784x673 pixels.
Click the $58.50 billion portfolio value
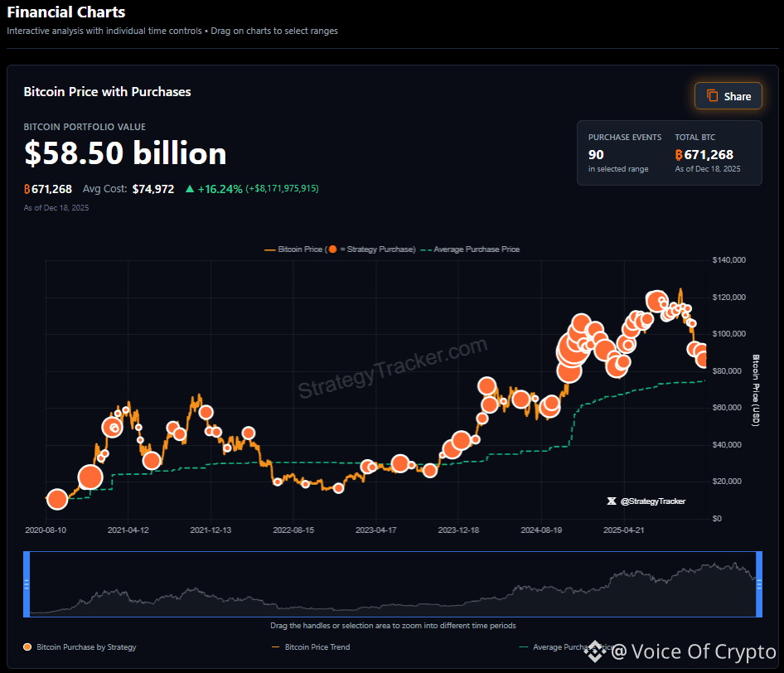pos(125,154)
